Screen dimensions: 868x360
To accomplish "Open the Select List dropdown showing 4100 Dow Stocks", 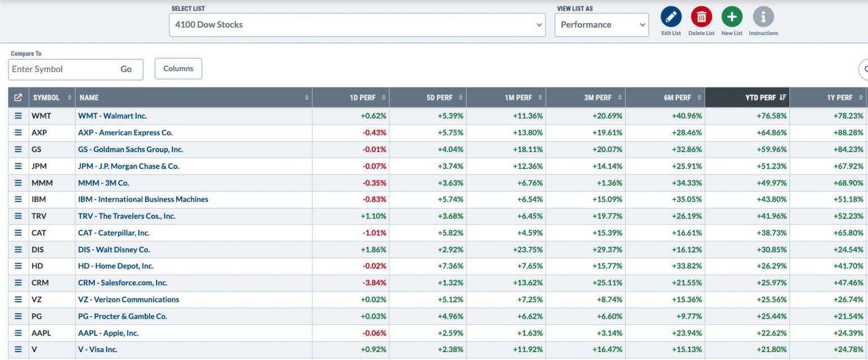I will click(x=357, y=25).
